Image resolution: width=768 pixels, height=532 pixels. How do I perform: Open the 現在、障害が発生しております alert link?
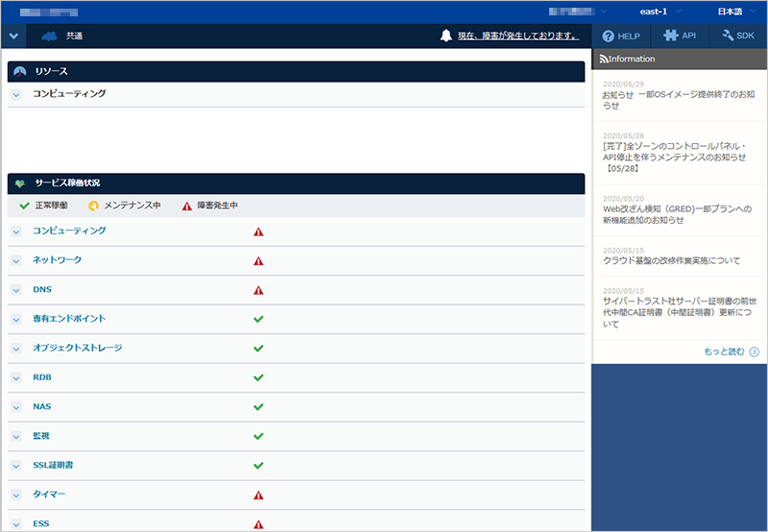[517, 36]
